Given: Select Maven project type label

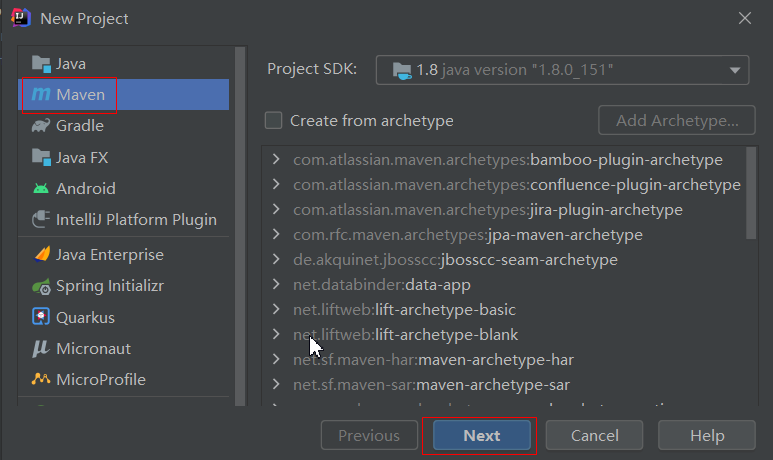Looking at the screenshot, I should pos(80,94).
